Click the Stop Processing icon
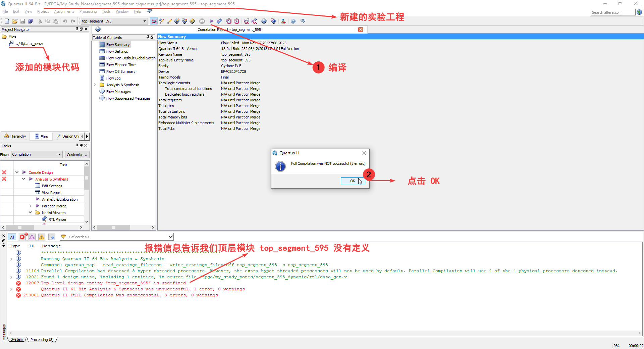Screen dimensions: 644x349 [202, 21]
